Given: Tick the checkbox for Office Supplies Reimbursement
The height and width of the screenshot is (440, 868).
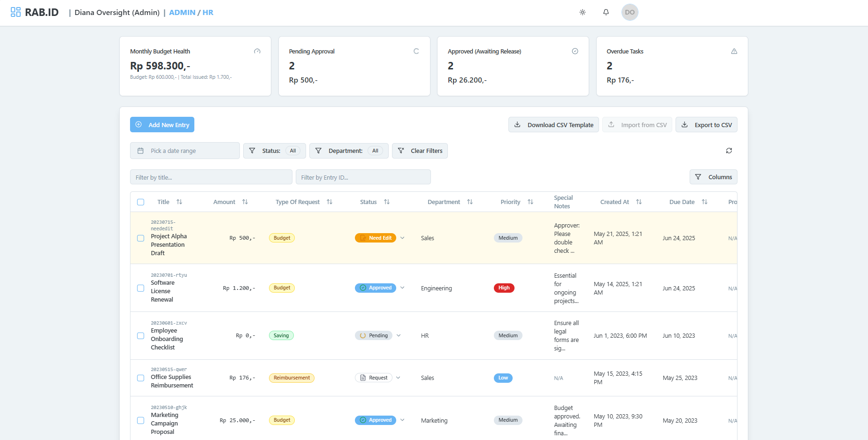Looking at the screenshot, I should 140,378.
